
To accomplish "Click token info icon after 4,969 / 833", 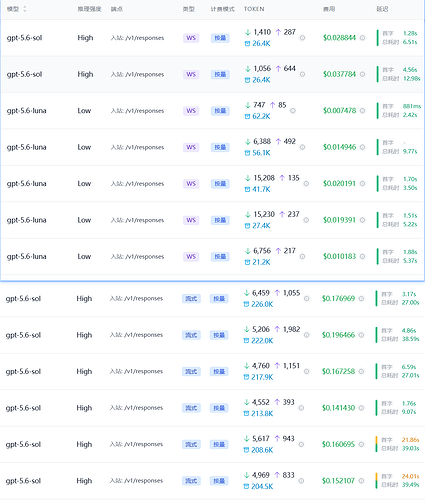I will 301,481.
